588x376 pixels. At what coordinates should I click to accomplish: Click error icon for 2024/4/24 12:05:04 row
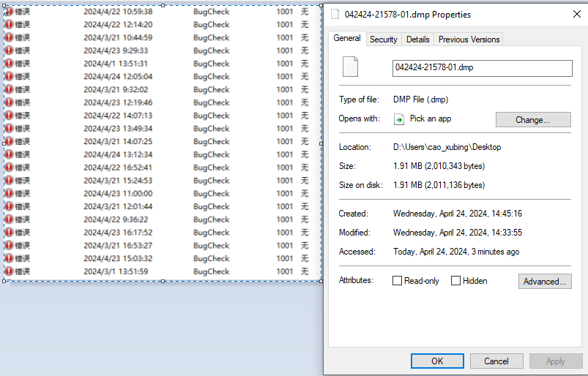9,76
